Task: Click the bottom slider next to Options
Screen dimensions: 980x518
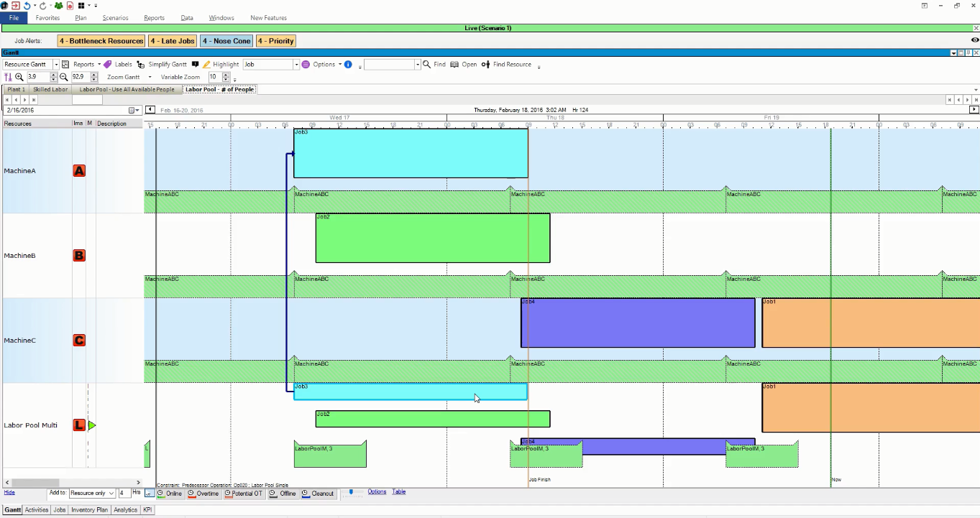Action: [351, 492]
